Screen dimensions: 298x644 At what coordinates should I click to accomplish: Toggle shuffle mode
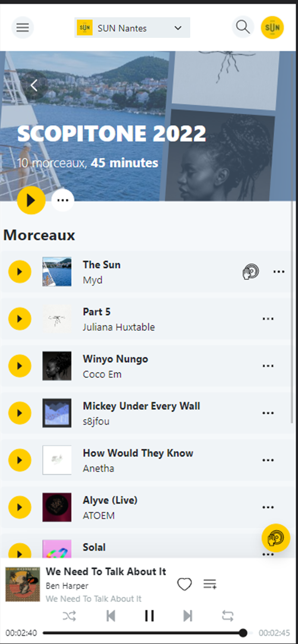pos(69,616)
